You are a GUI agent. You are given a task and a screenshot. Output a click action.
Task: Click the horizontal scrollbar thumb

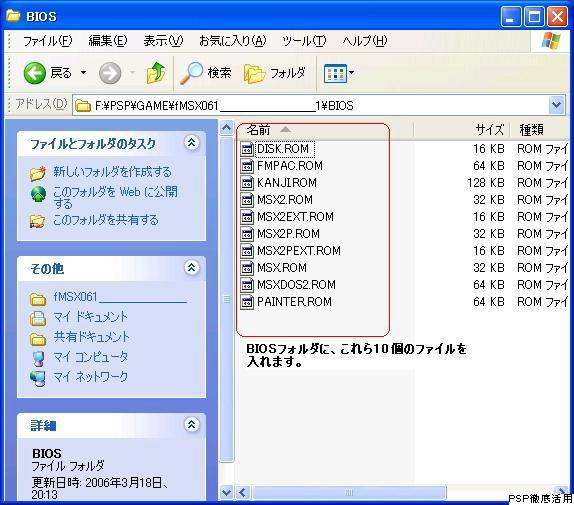click(349, 493)
